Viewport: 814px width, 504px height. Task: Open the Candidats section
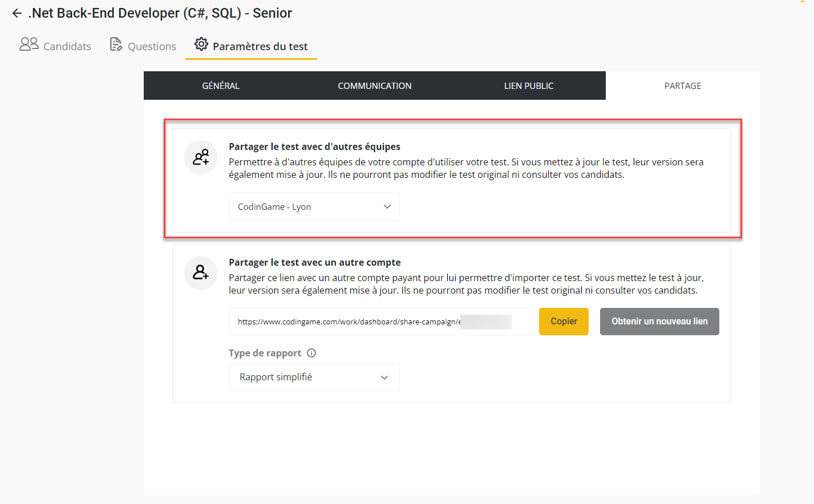click(67, 46)
